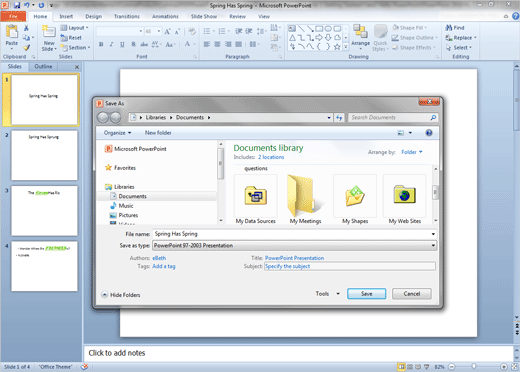The height and width of the screenshot is (372, 520).
Task: Click the Decrease Font Size icon
Action: coord(178,32)
